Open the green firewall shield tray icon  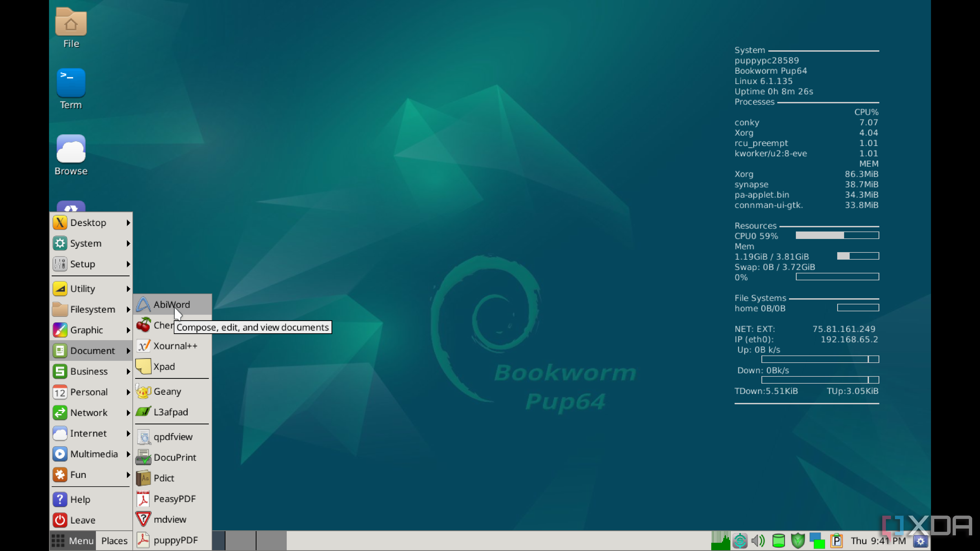click(x=798, y=540)
